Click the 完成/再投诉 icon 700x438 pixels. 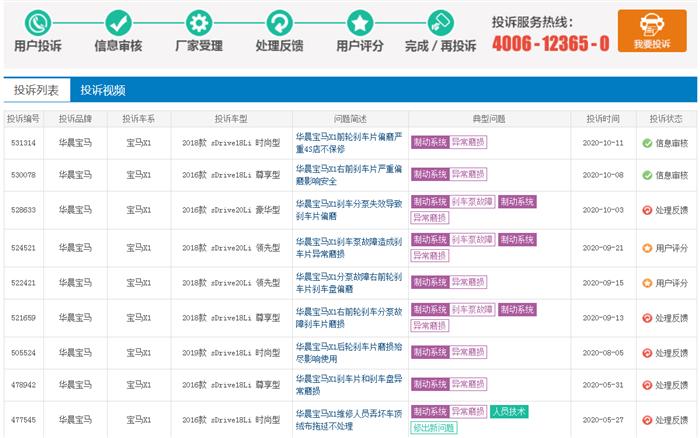(441, 23)
